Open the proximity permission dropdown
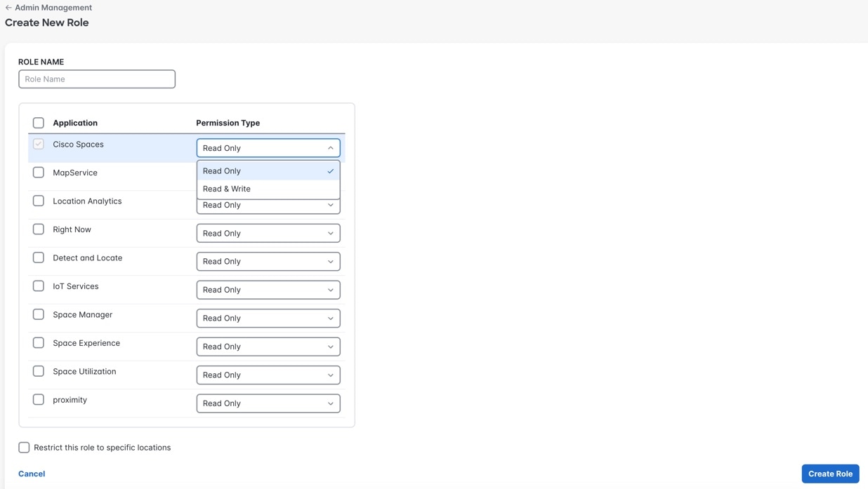The image size is (868, 489). 268,403
